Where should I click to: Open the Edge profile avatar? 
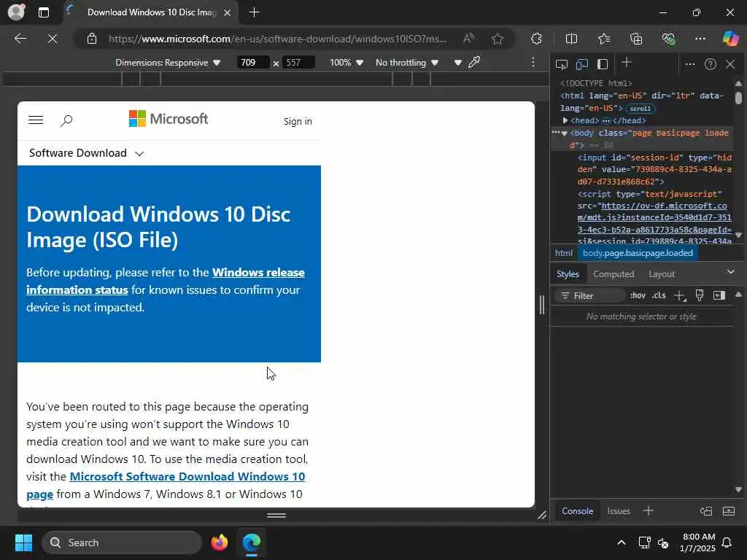[x=16, y=12]
